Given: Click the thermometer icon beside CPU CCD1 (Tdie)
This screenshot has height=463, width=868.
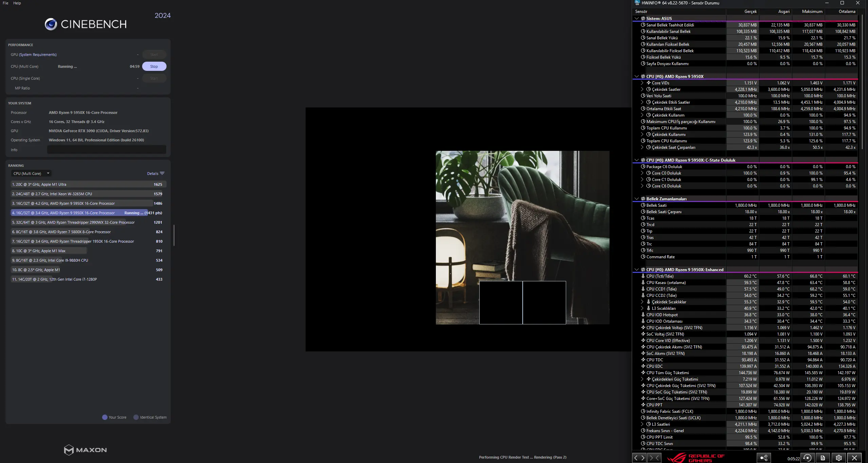Looking at the screenshot, I should coord(643,289).
